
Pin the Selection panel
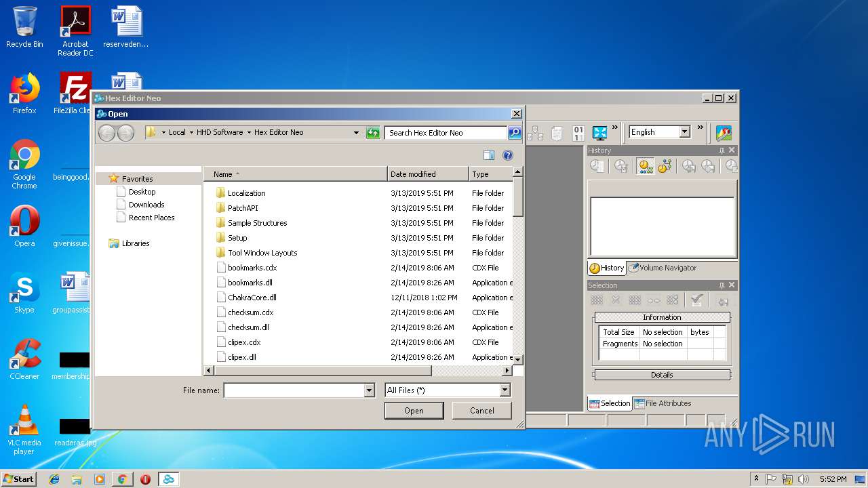point(722,285)
